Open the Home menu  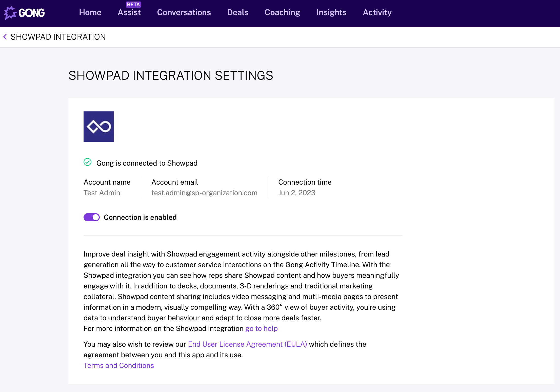90,12
